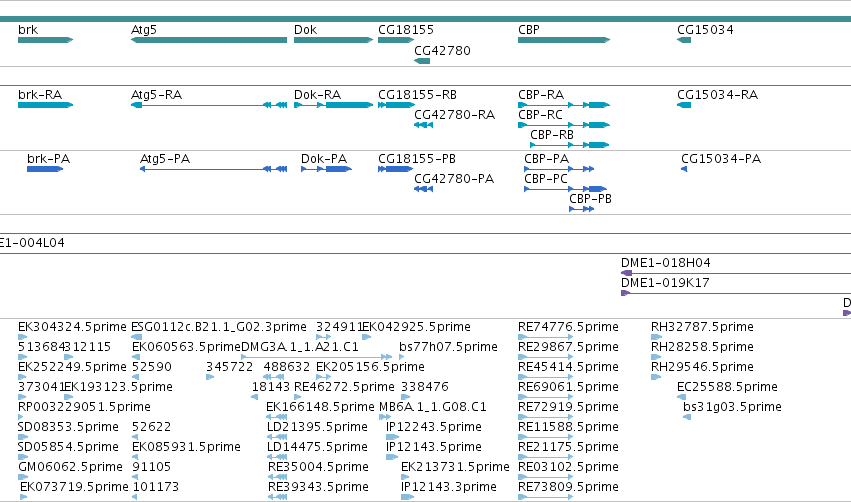
Task: Click the CG42780 gene label
Action: (442, 51)
